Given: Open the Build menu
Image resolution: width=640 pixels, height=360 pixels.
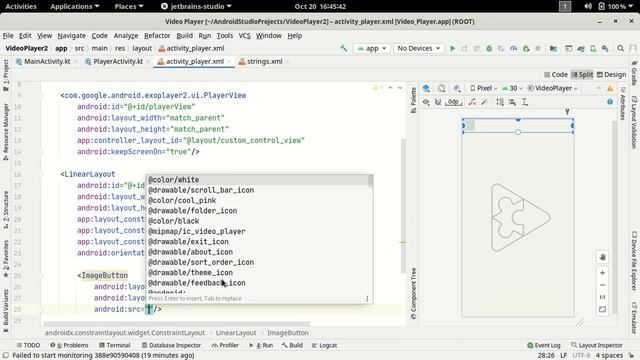Looking at the screenshot, I should (184, 36).
